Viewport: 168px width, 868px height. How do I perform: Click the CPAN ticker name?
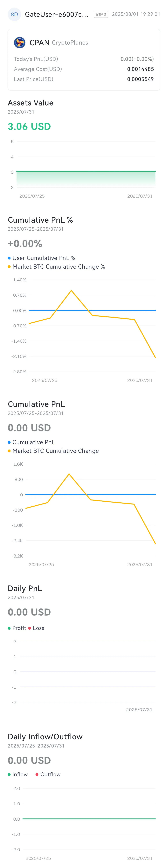(40, 43)
